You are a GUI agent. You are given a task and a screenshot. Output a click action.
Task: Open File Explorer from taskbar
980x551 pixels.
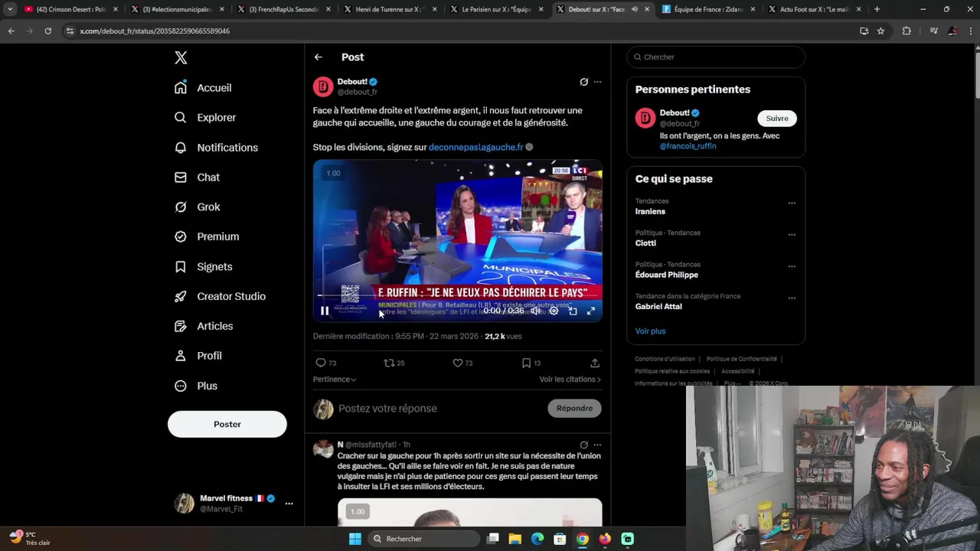515,539
